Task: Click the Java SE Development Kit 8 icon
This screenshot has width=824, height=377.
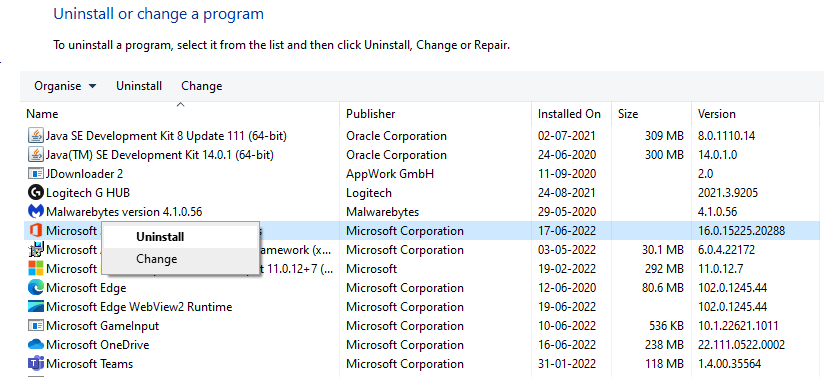Action: pyautogui.click(x=35, y=136)
